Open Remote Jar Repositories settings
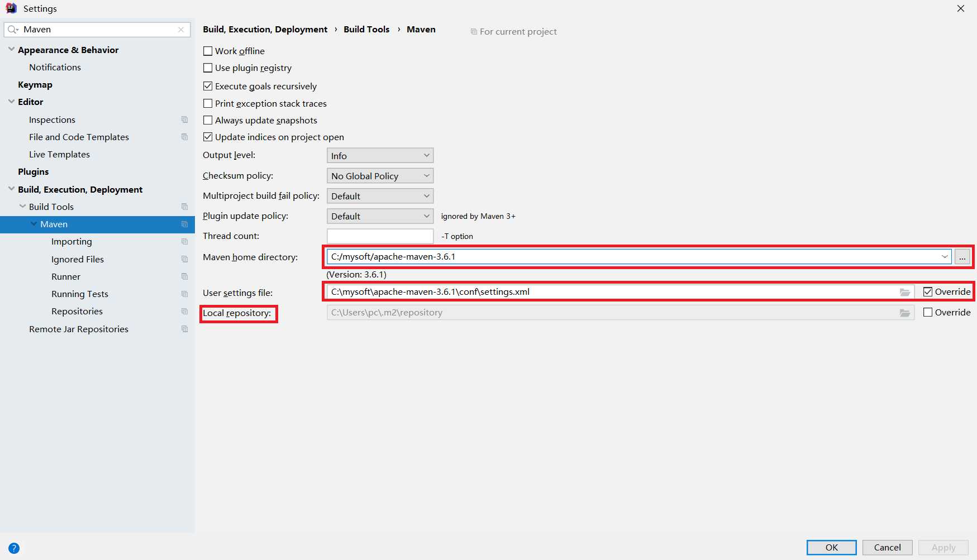The height and width of the screenshot is (560, 977). coord(79,329)
